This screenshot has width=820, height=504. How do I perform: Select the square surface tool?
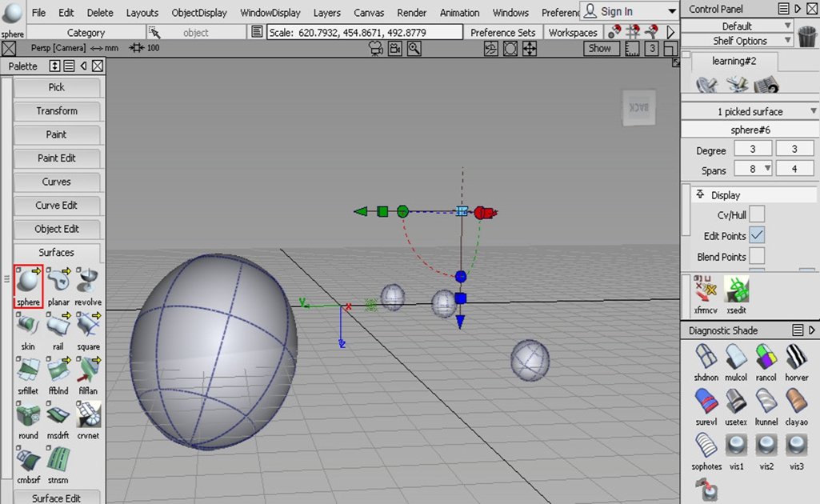tap(88, 330)
